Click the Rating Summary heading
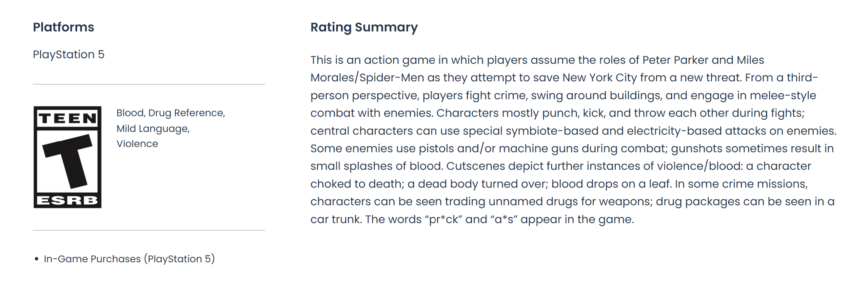Image resolution: width=868 pixels, height=282 pixels. [364, 27]
